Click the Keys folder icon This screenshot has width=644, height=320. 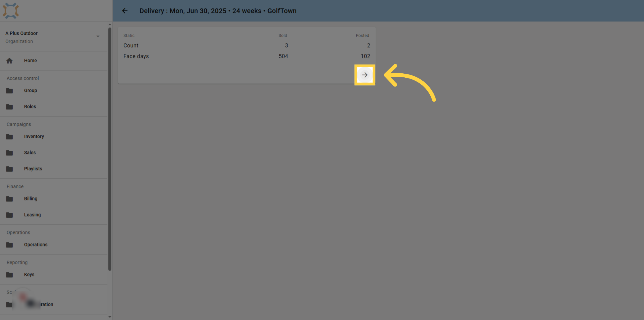click(9, 275)
